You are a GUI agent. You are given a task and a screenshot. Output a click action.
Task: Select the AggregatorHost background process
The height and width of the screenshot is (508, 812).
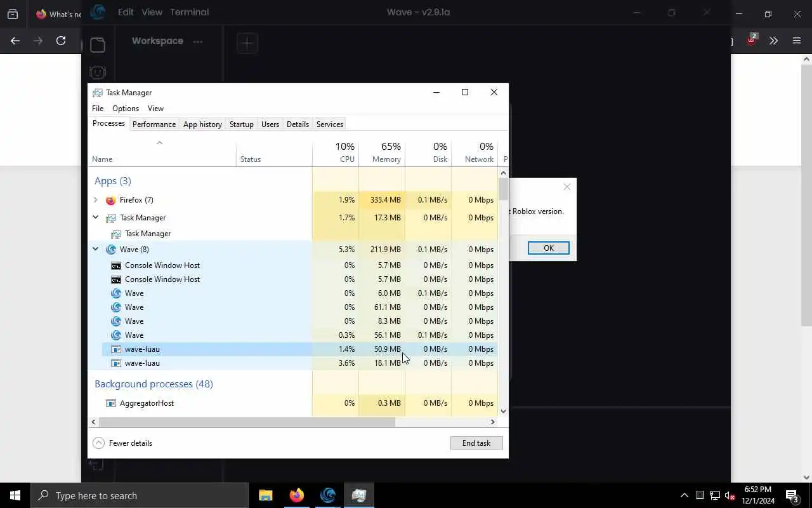tap(292, 403)
